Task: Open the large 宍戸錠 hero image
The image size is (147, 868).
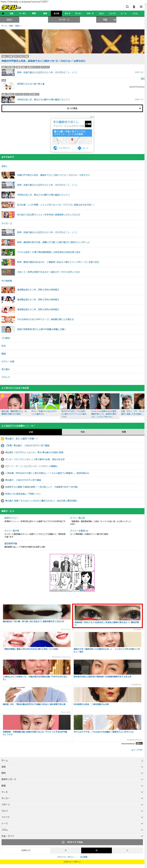Action: coord(72,41)
